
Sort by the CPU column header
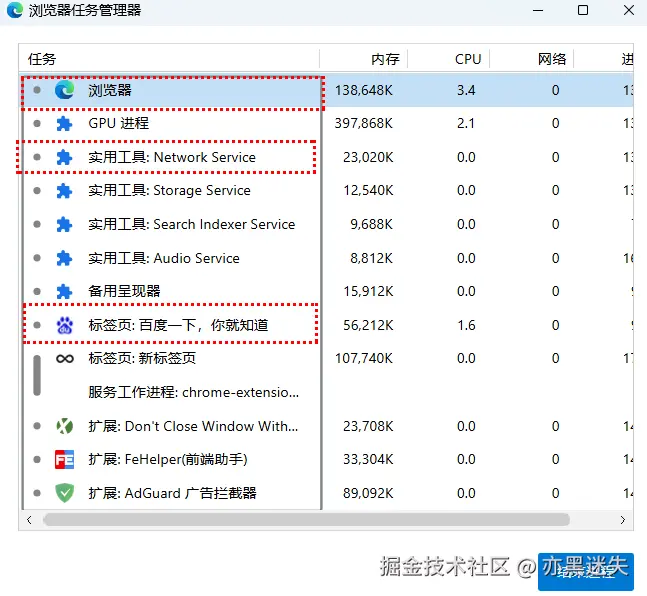click(x=449, y=59)
